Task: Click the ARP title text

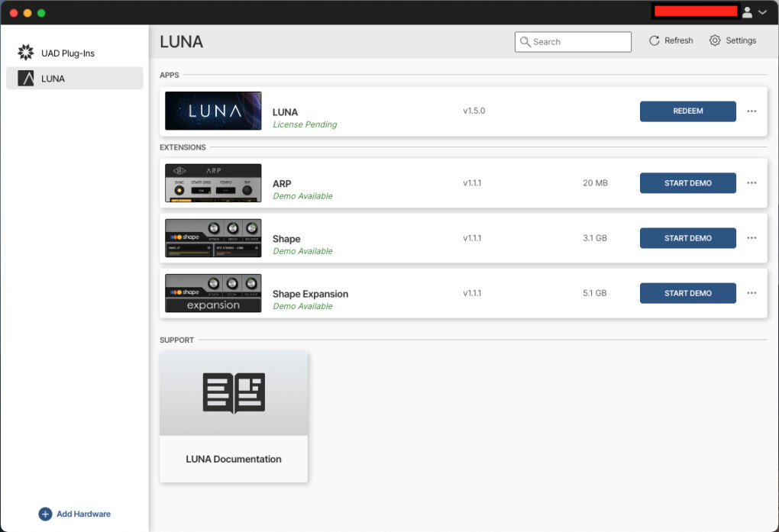Action: (282, 184)
